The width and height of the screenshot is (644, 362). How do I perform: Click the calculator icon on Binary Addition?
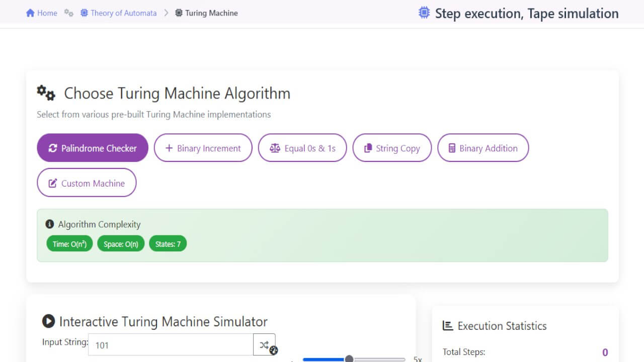click(x=451, y=148)
